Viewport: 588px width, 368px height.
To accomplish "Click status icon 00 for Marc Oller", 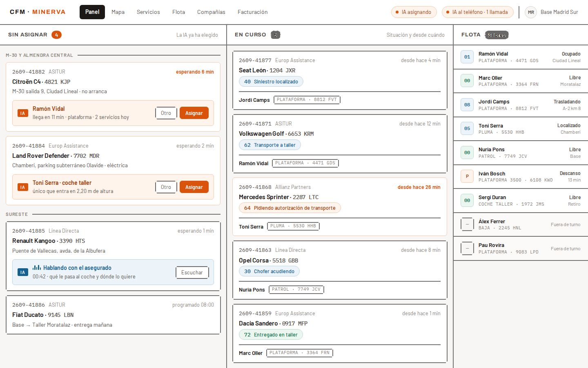I will click(x=467, y=81).
